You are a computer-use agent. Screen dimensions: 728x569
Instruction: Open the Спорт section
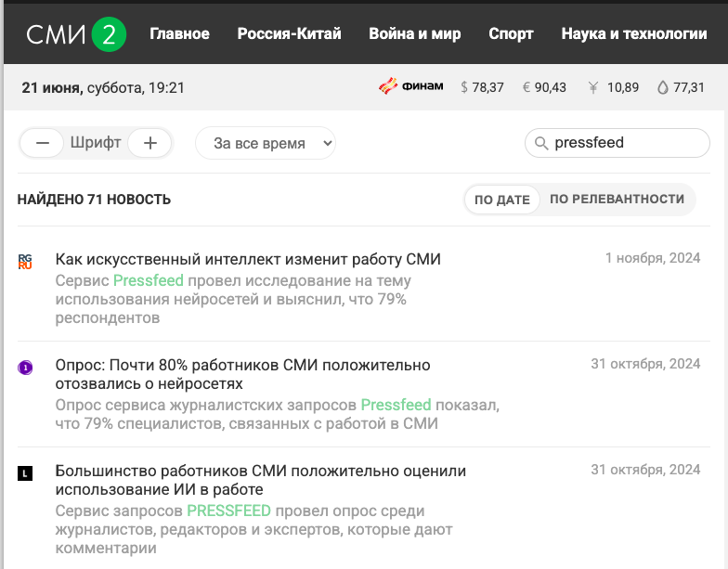(x=511, y=33)
